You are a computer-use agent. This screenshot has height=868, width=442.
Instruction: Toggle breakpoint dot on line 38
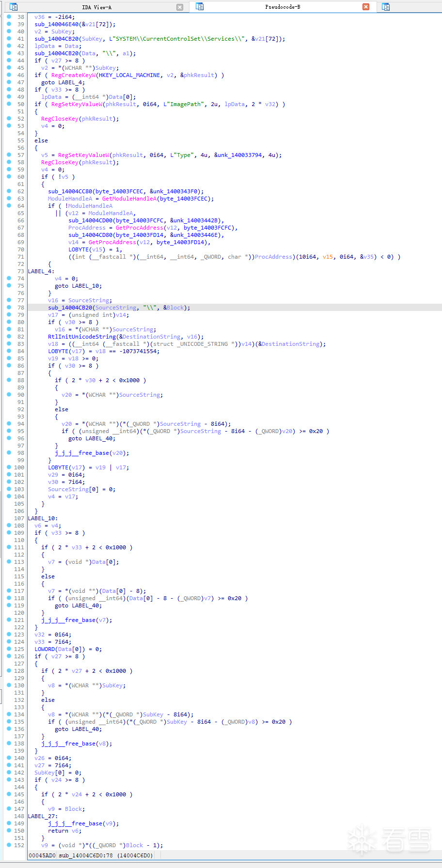pos(9,17)
